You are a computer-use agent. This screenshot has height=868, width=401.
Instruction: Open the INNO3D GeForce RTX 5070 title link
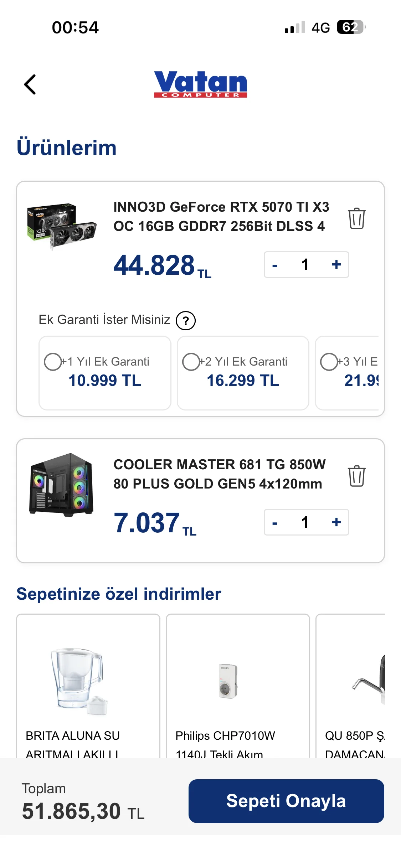point(221,216)
